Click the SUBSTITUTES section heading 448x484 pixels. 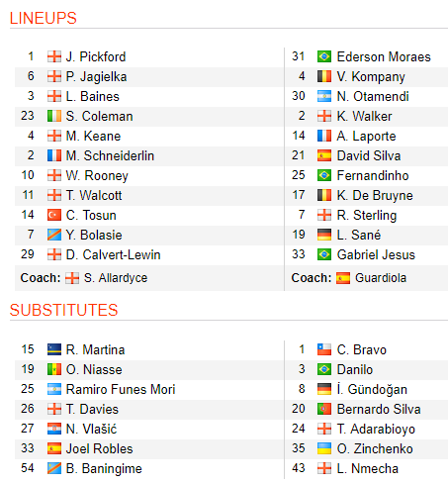63,310
